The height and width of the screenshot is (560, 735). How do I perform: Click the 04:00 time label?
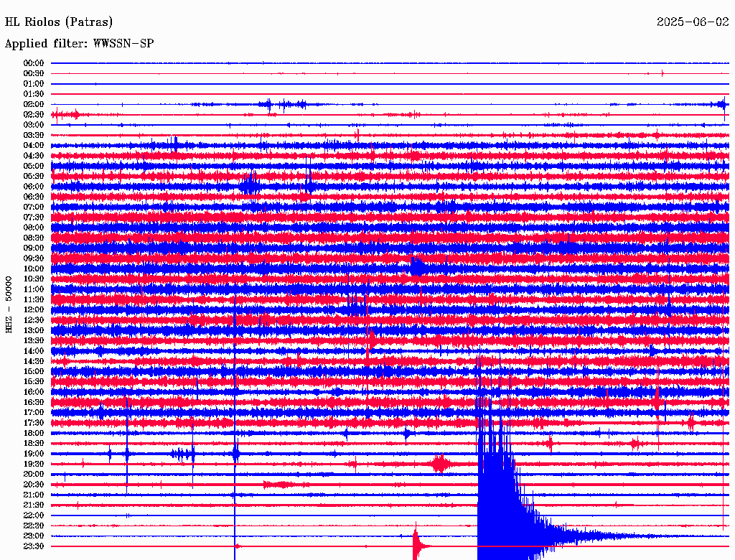34,146
